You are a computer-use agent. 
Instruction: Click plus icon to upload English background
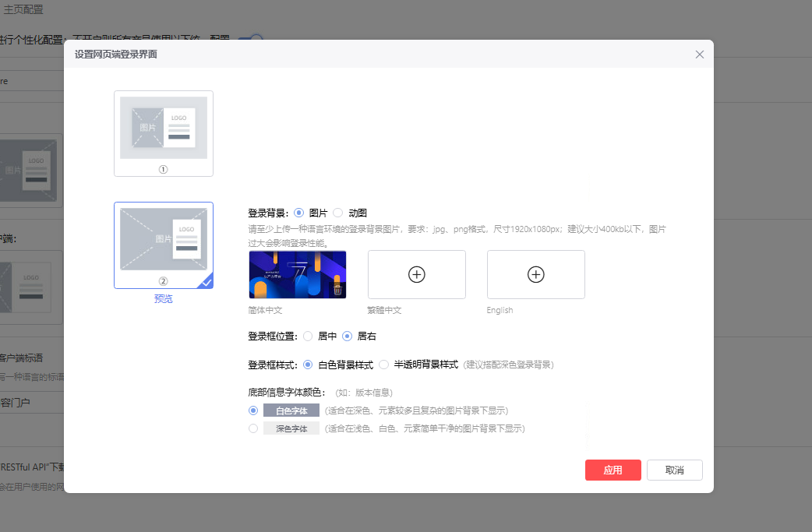(535, 274)
